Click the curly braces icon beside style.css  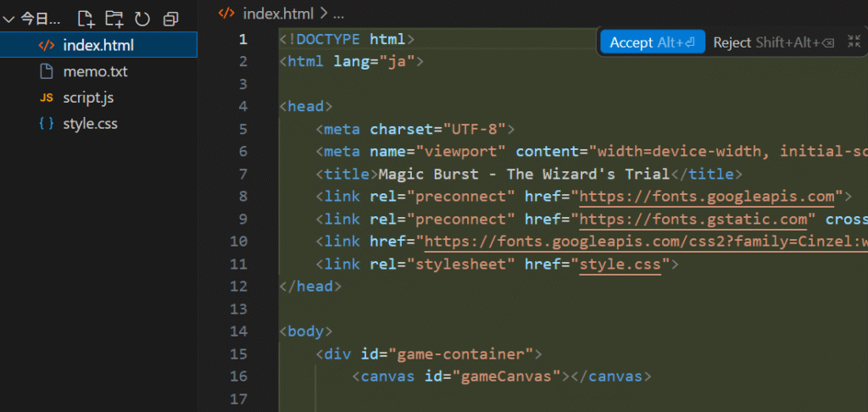click(x=47, y=124)
